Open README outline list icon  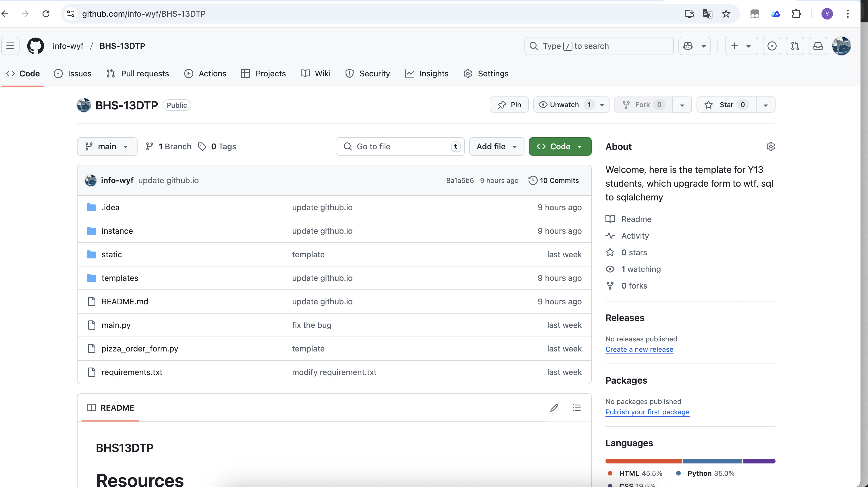click(576, 408)
